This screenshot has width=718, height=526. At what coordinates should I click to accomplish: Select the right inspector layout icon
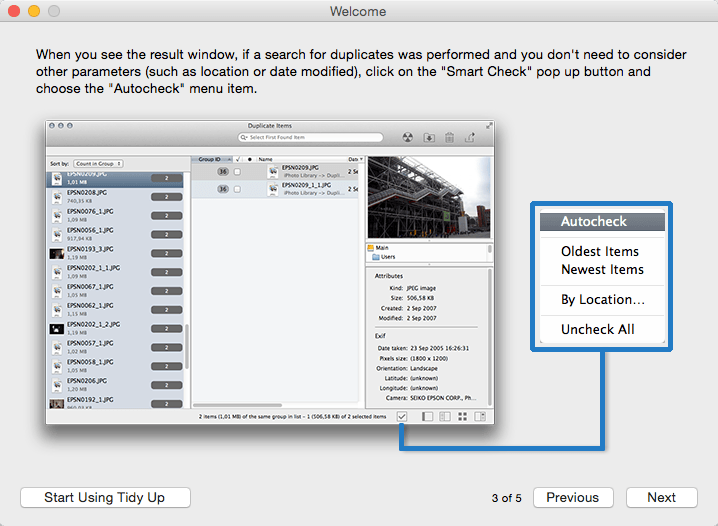pyautogui.click(x=480, y=416)
